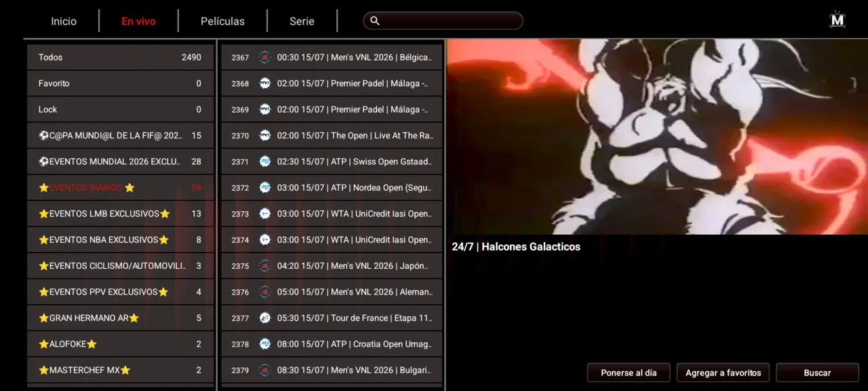
Task: Click the channel logo for 2378
Action: (x=265, y=344)
